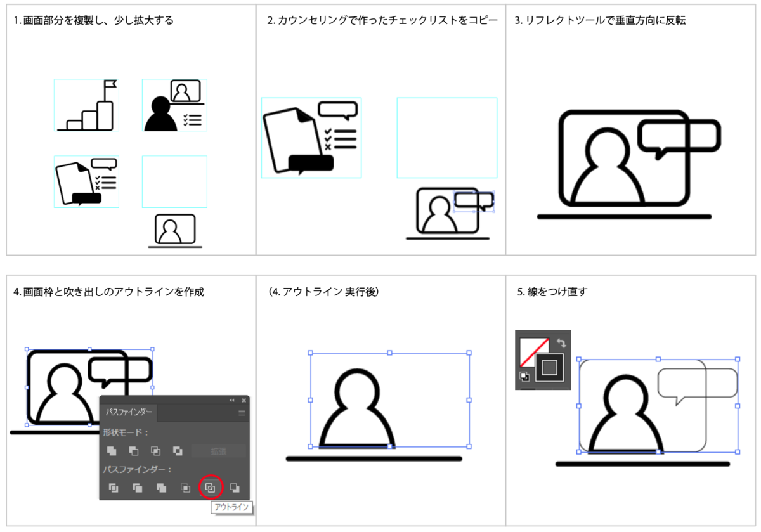Click the Fill swatch set to none
The width and height of the screenshot is (761, 532).
pos(531,350)
